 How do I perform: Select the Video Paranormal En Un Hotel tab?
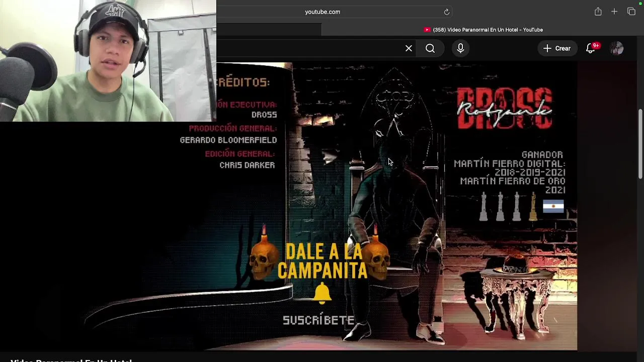pyautogui.click(x=482, y=30)
